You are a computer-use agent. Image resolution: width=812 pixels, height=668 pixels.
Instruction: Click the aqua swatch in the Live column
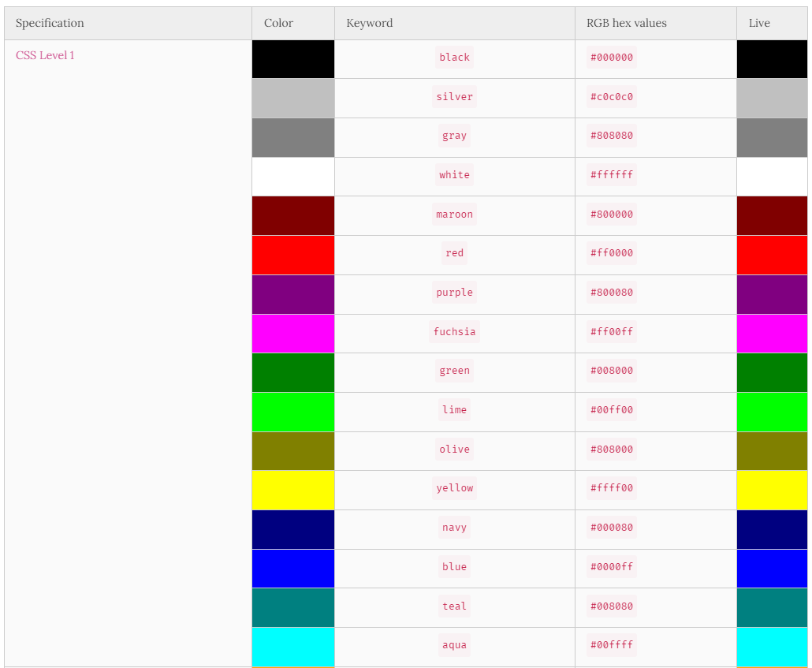click(x=772, y=647)
